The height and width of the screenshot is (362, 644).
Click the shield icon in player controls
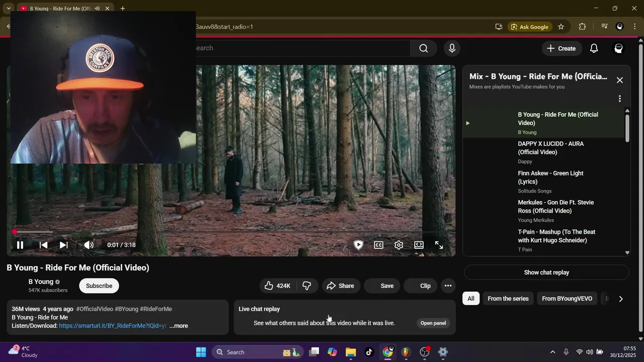tap(358, 245)
